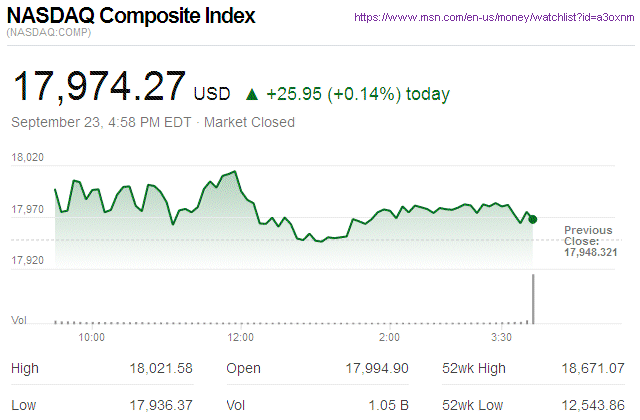640x420 pixels.
Task: Click the 52wk High value 18,671.07
Action: point(595,369)
